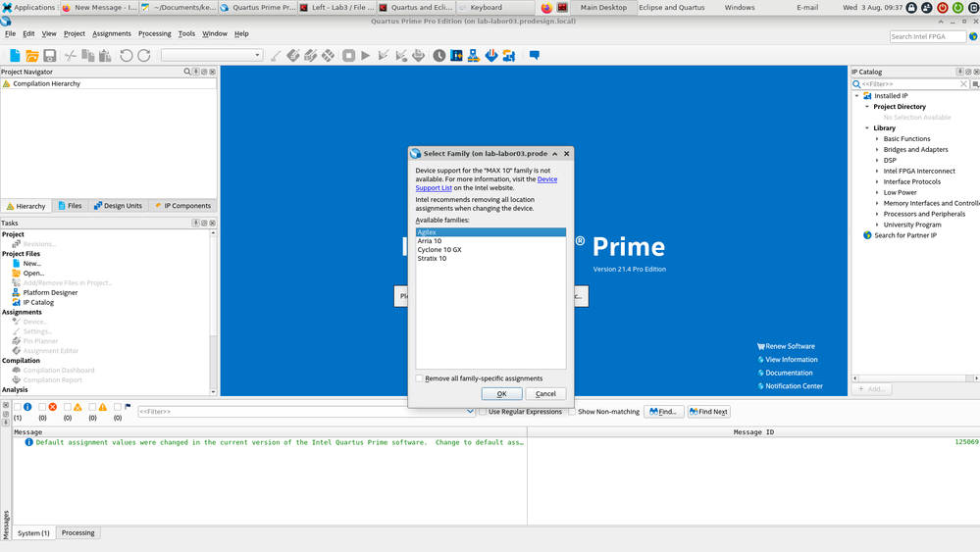Click the Find Next button
This screenshot has width=980, height=552.
(708, 412)
